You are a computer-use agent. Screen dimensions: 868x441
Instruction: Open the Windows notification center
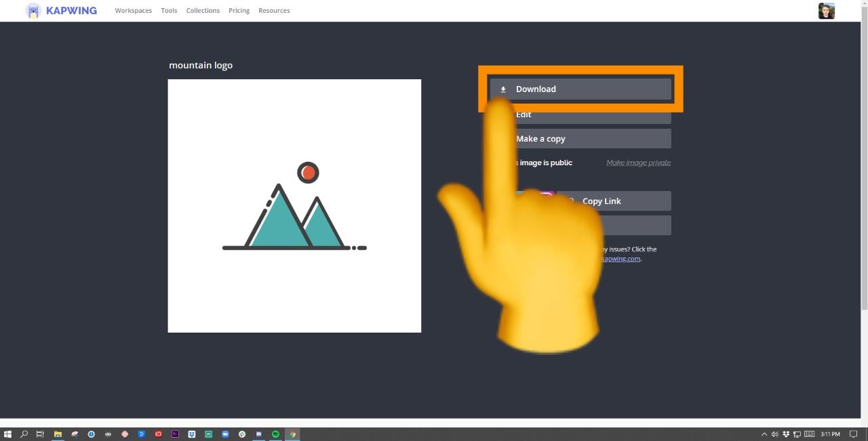tap(853, 434)
